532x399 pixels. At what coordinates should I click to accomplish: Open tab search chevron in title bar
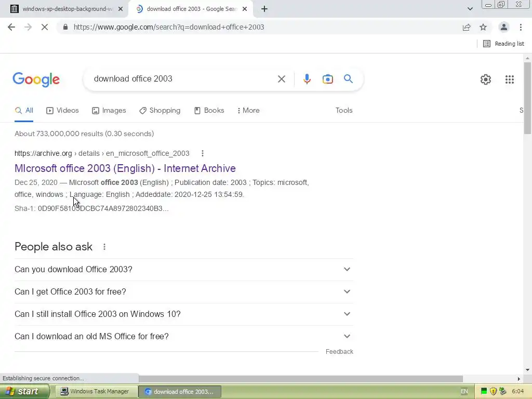(x=470, y=9)
